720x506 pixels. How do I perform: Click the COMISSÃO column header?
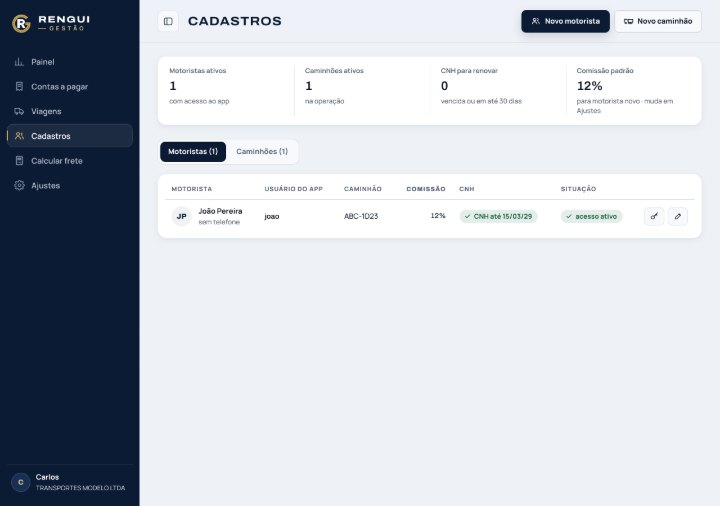pyautogui.click(x=426, y=189)
